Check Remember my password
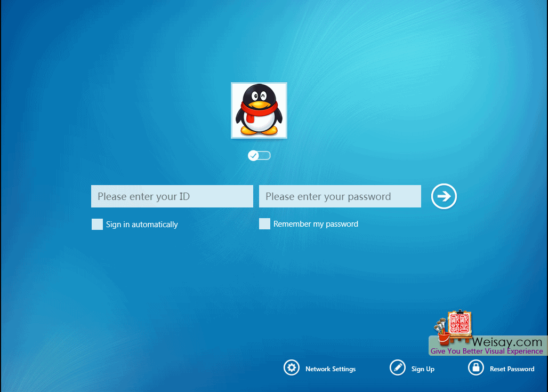 (264, 223)
